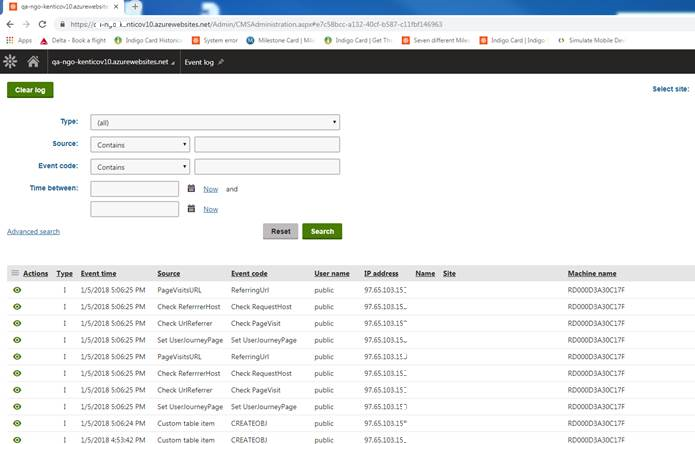The image size is (696, 474).
Task: Sort by the IP address column
Action: click(x=381, y=273)
